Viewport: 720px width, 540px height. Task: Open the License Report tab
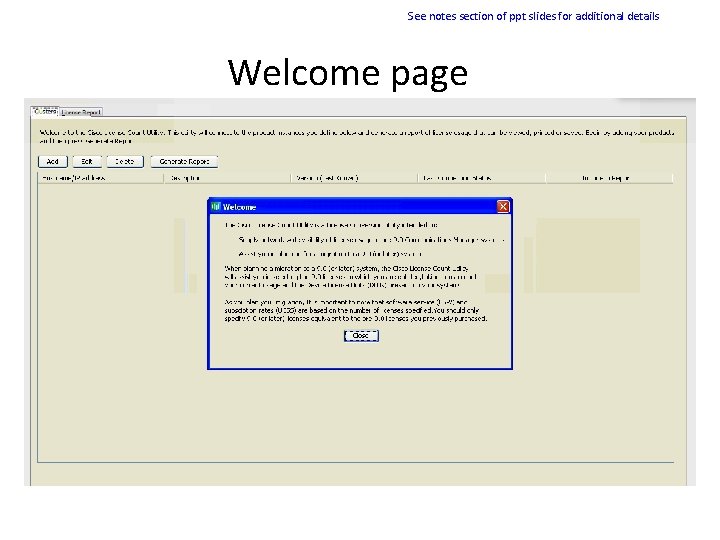click(x=81, y=112)
